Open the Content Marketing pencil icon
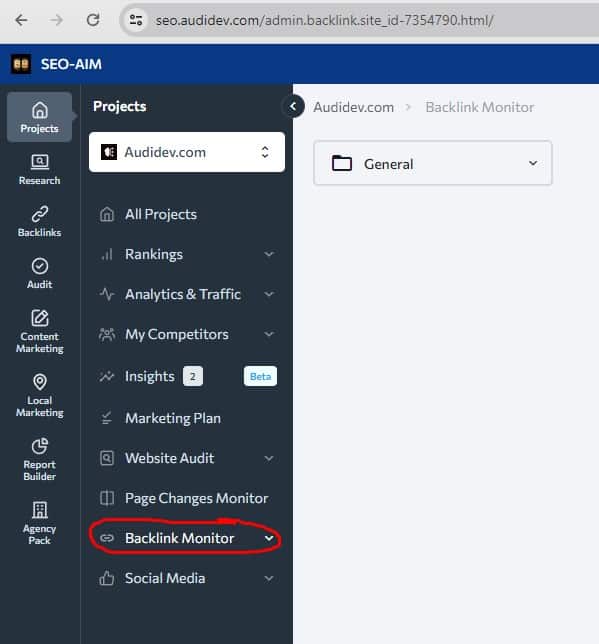The height and width of the screenshot is (644, 599). 39,318
